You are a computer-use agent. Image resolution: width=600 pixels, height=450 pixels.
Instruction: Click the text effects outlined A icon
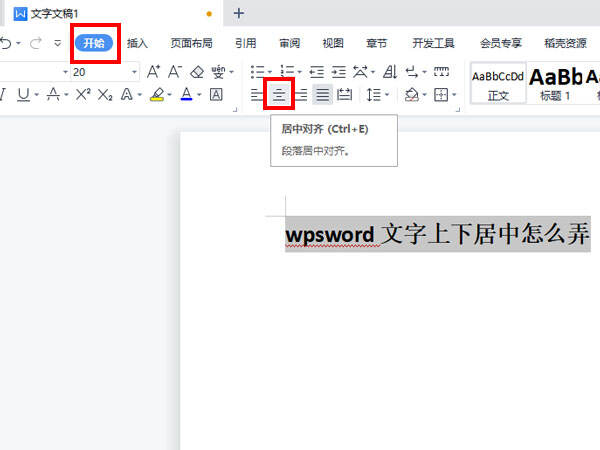coord(127,94)
